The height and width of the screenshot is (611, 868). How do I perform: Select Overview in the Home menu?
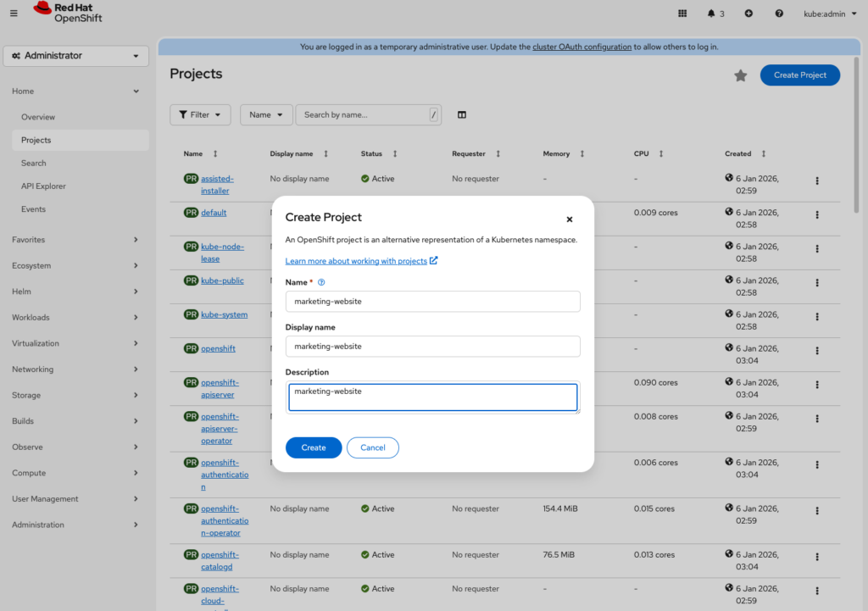pyautogui.click(x=38, y=117)
